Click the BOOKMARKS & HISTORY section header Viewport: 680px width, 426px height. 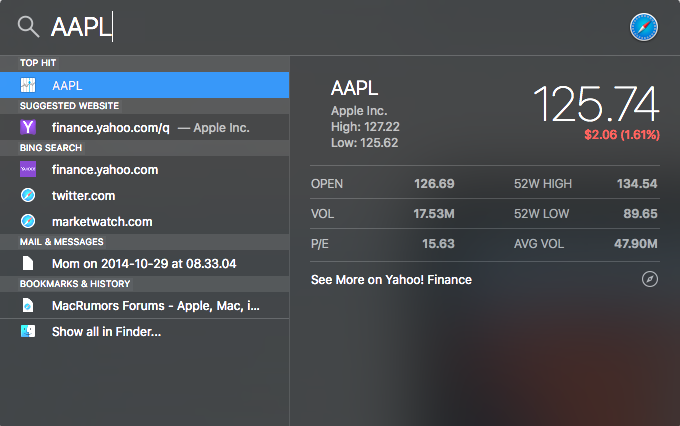pos(75,284)
